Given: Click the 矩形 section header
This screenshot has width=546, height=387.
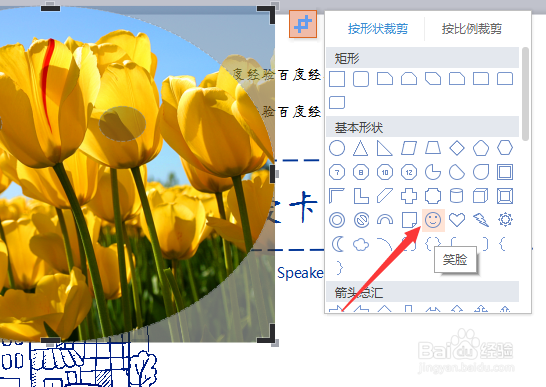Looking at the screenshot, I should tap(423, 58).
